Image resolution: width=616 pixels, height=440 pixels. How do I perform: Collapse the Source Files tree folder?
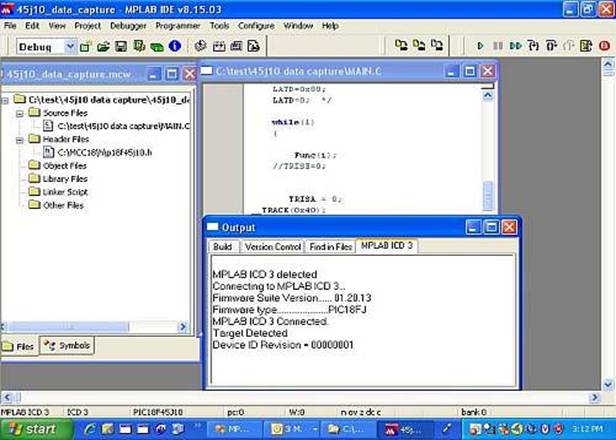[20, 113]
